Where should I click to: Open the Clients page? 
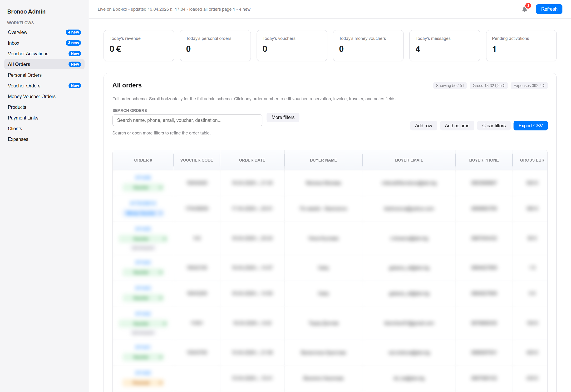click(15, 128)
